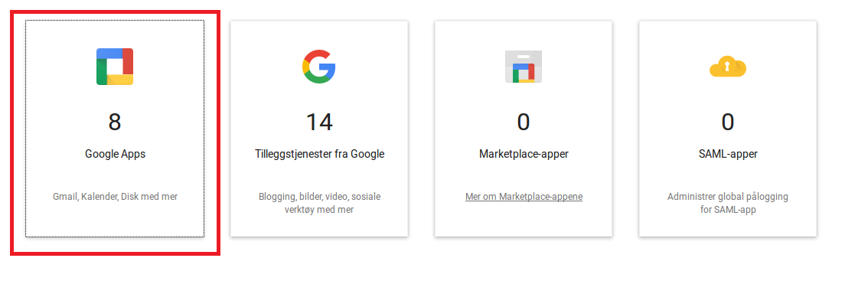Open Tilleggstjenester fra Google title
Image resolution: width=868 pixels, height=281 pixels.
click(x=319, y=154)
